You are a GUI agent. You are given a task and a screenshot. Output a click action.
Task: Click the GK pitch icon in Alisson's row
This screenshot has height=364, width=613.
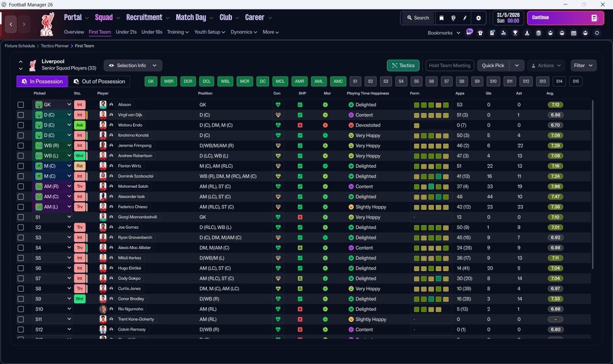[x=39, y=104]
